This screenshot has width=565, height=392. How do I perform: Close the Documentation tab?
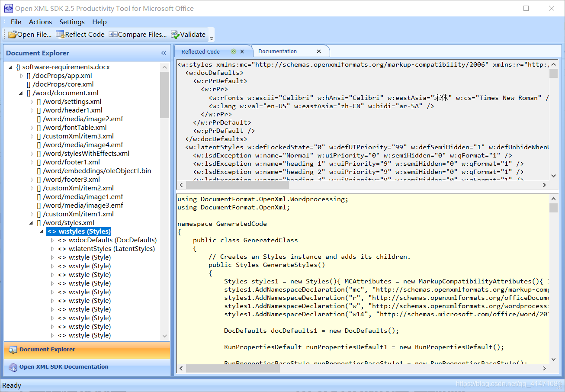[319, 51]
